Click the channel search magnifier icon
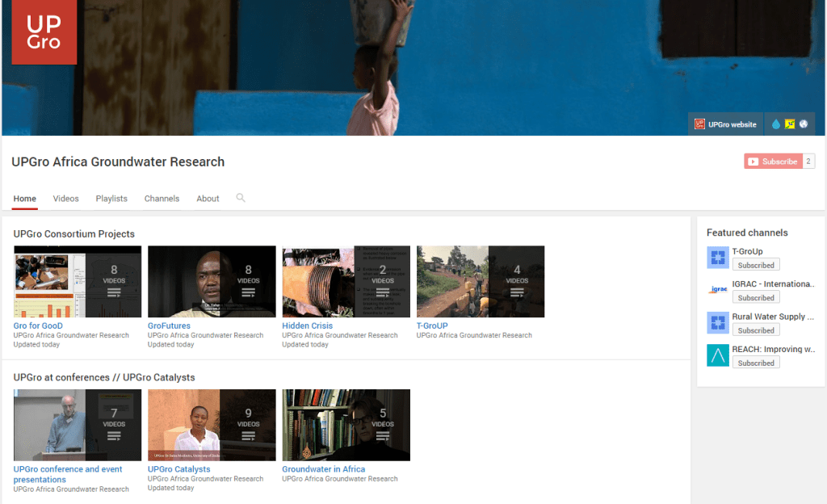827x504 pixels. [241, 198]
